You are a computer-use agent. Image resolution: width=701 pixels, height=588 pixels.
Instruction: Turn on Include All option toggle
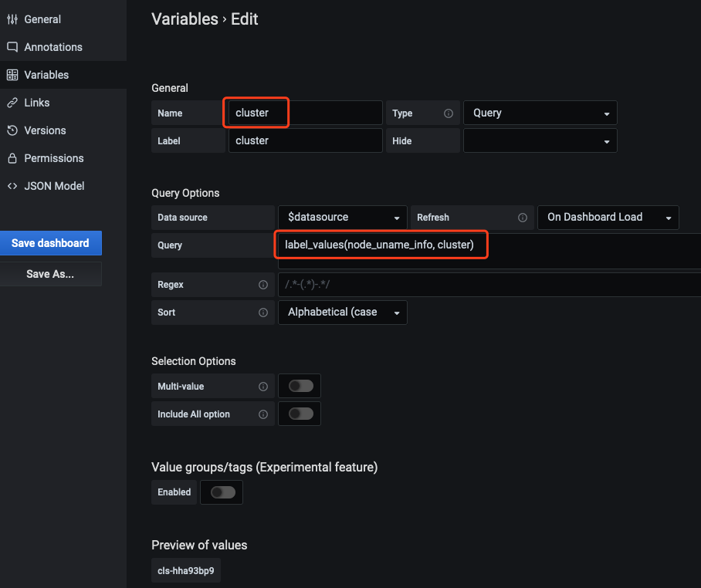(x=300, y=414)
